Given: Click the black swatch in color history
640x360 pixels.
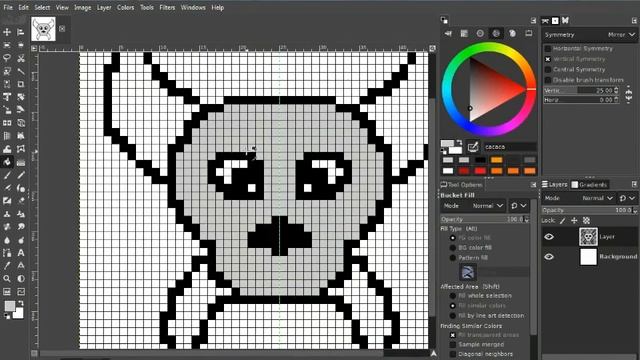Looking at the screenshot, I should tap(480, 160).
